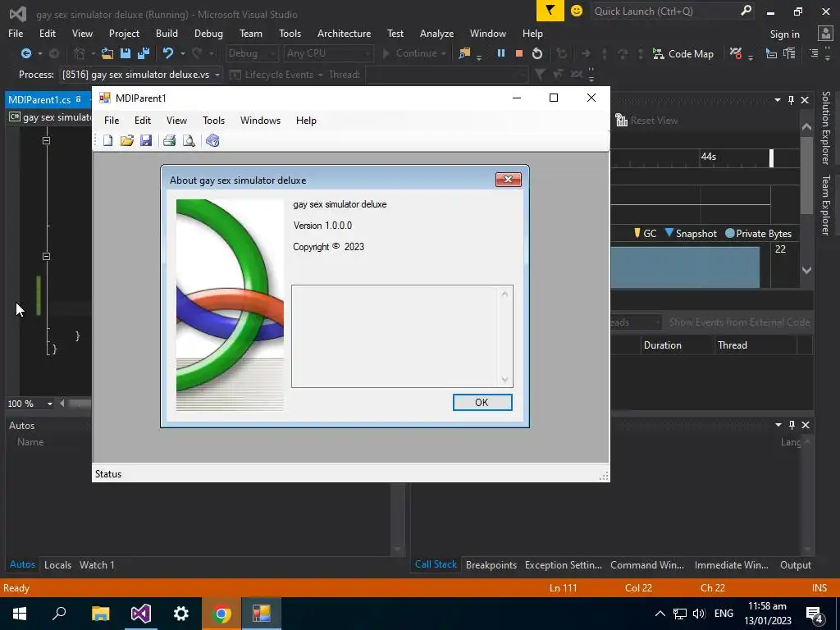The image size is (840, 630).
Task: Click Visual Studio Save toolbar icon
Action: [126, 53]
